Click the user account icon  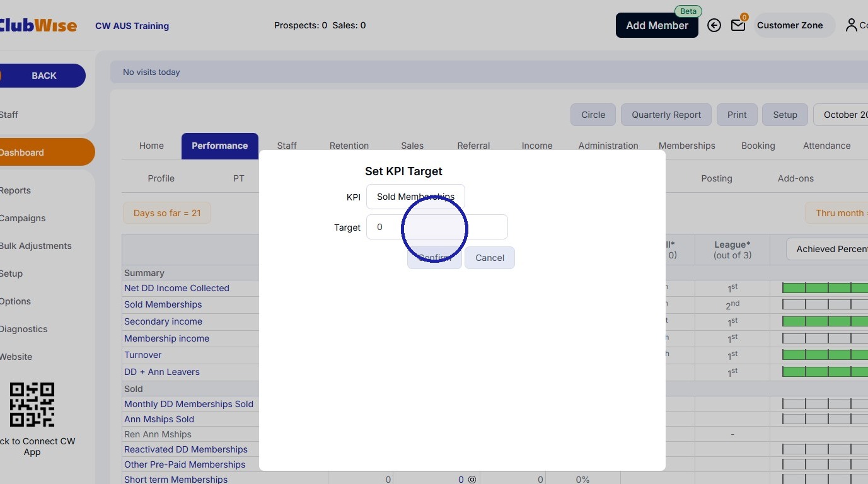point(852,25)
